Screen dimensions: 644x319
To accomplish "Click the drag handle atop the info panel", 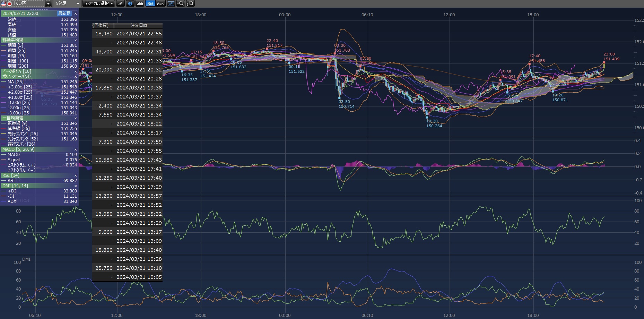I will 39,9.
